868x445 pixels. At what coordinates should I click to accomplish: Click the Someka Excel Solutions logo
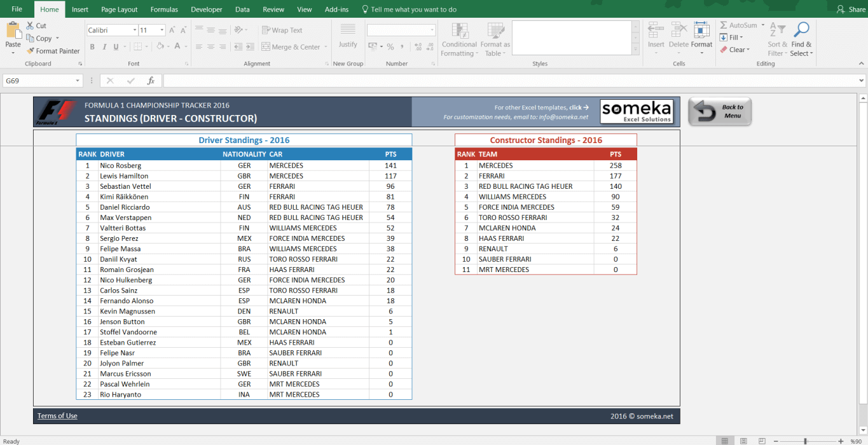click(x=637, y=111)
